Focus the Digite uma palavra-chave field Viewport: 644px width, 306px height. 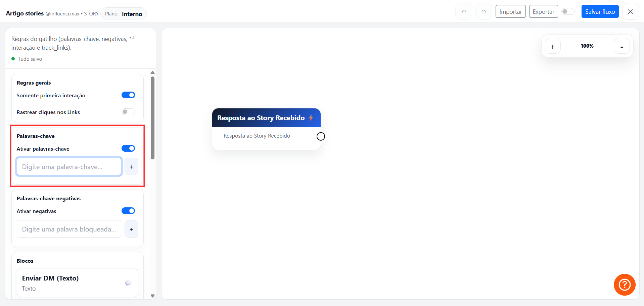pyautogui.click(x=69, y=166)
